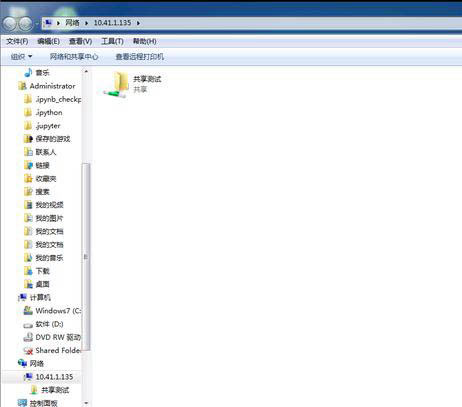
Task: Click 查看远程打印机 toolbar button
Action: click(140, 57)
